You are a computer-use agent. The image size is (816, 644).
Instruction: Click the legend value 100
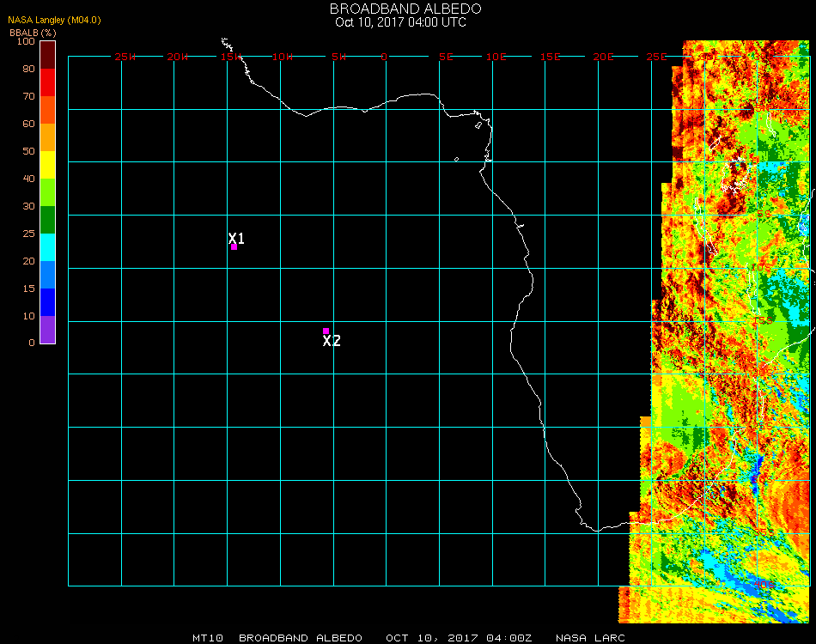[26, 41]
